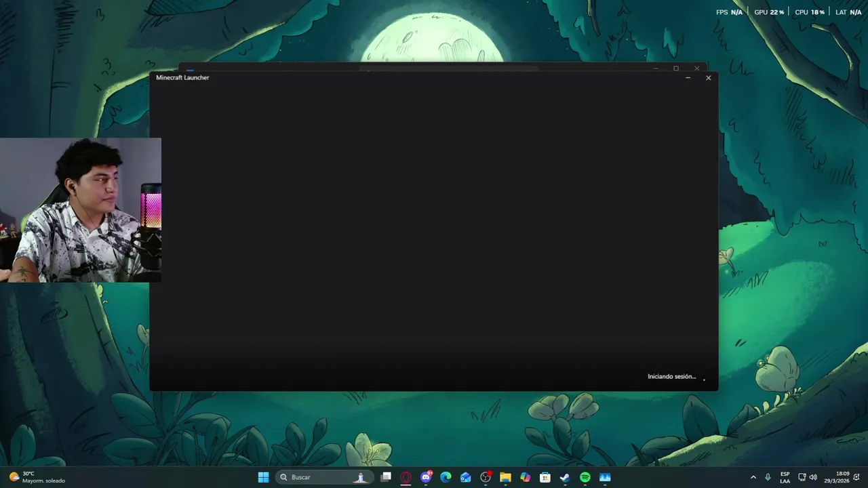The width and height of the screenshot is (868, 488).
Task: Click the Minecraft Launcher title text
Action: tap(182, 77)
